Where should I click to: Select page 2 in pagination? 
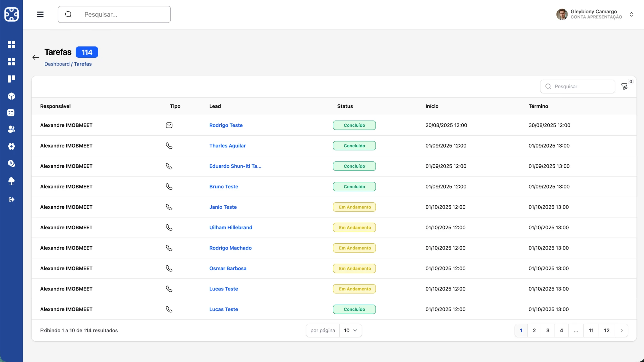point(534,330)
